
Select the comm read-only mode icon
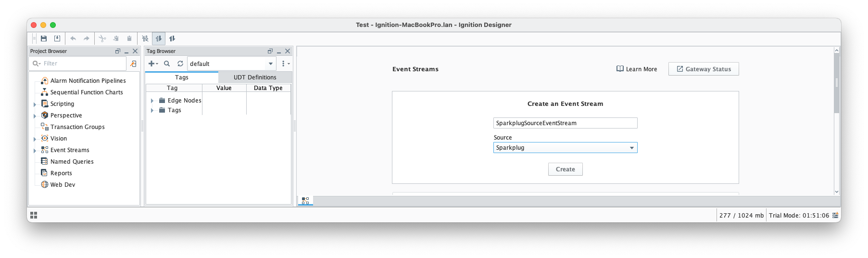click(x=159, y=39)
